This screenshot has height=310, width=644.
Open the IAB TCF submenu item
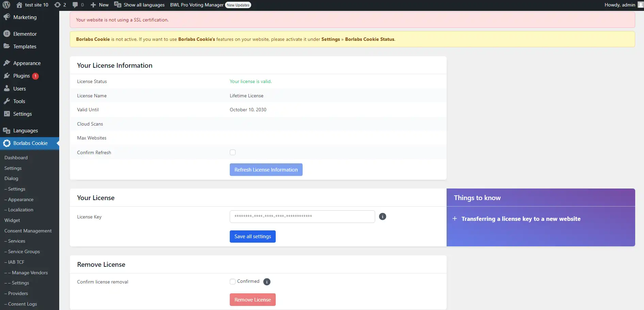(x=14, y=262)
